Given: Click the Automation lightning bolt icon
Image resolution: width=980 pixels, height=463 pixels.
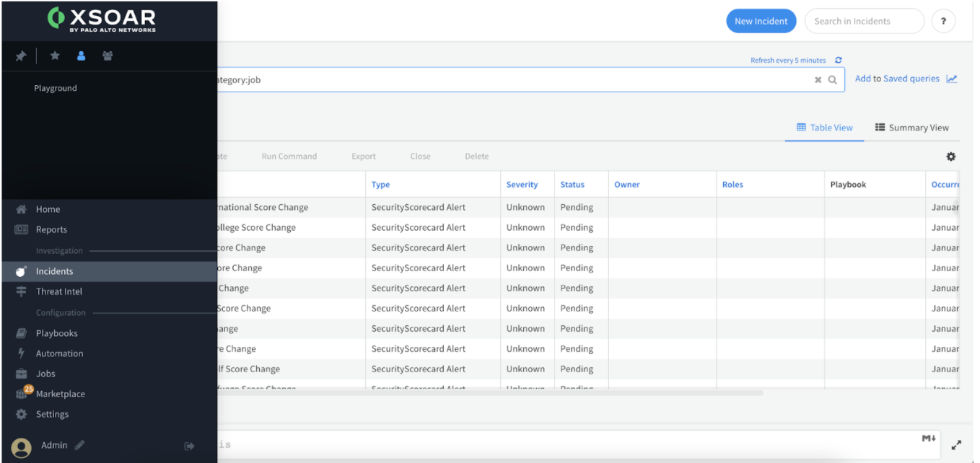Looking at the screenshot, I should pos(22,353).
